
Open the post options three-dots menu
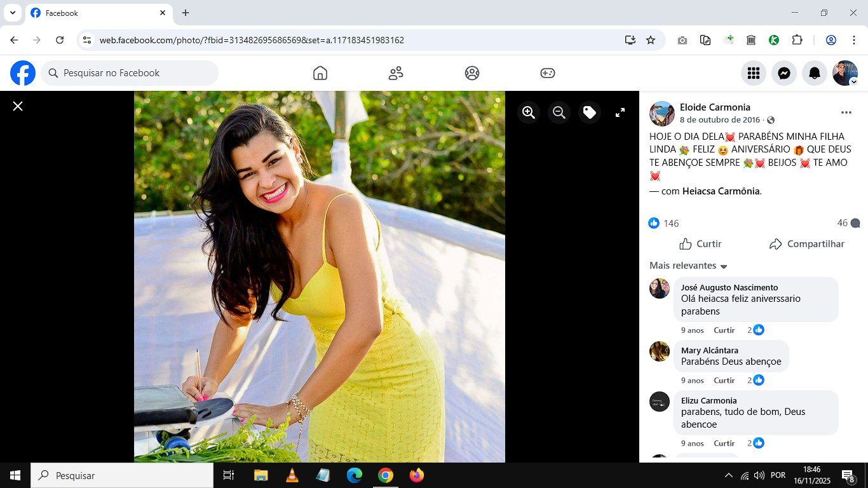click(x=846, y=112)
